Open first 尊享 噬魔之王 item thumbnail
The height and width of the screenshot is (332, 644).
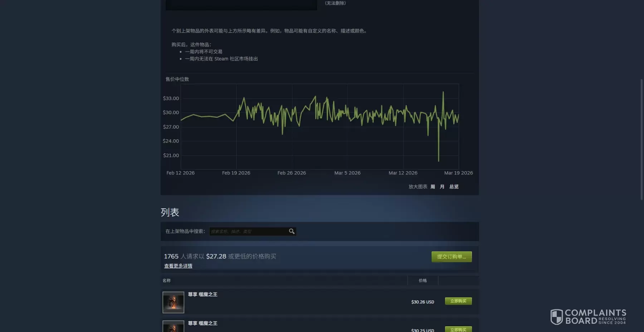pos(173,302)
